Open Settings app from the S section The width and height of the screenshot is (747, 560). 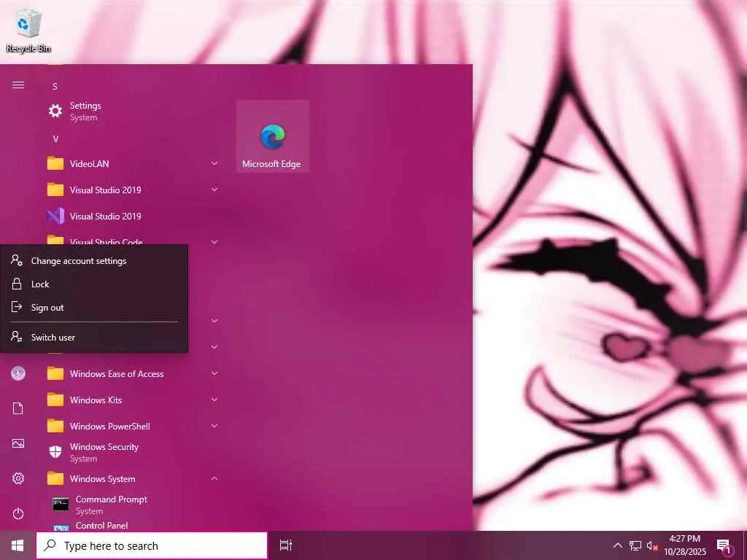(x=133, y=111)
